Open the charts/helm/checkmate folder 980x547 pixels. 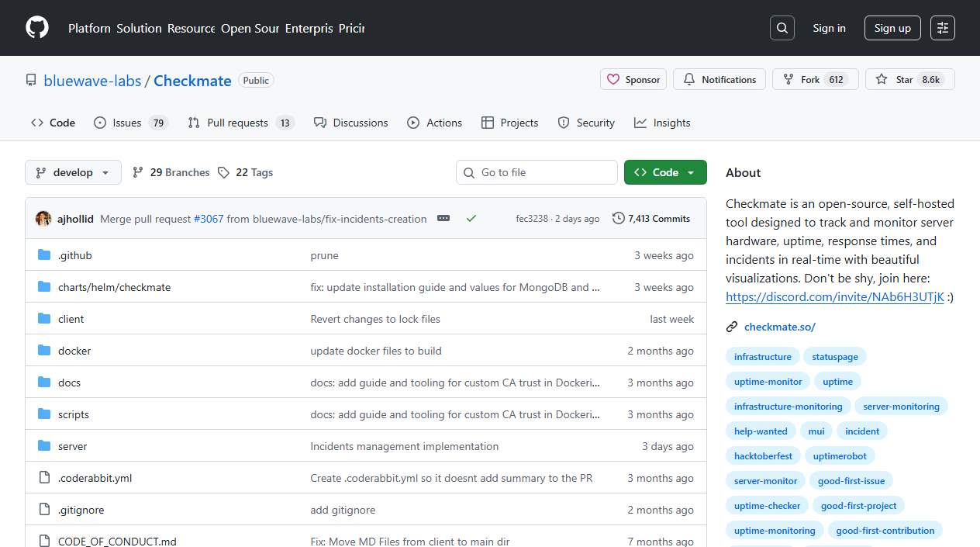click(114, 287)
